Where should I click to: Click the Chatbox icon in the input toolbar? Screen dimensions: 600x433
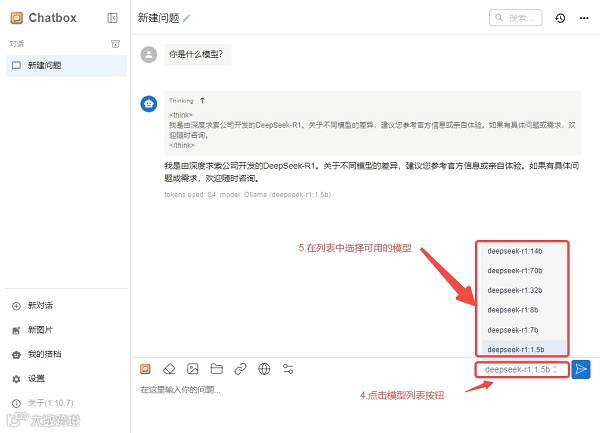tap(145, 369)
